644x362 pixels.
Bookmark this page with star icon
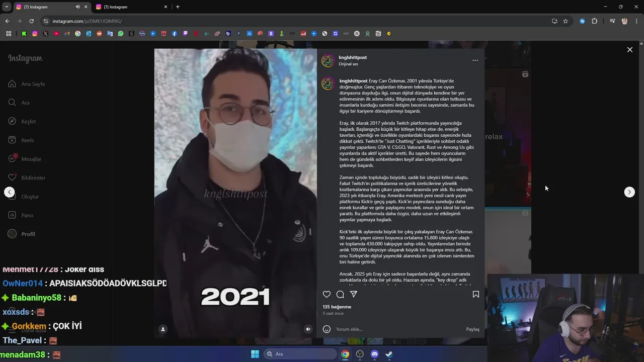[566, 21]
